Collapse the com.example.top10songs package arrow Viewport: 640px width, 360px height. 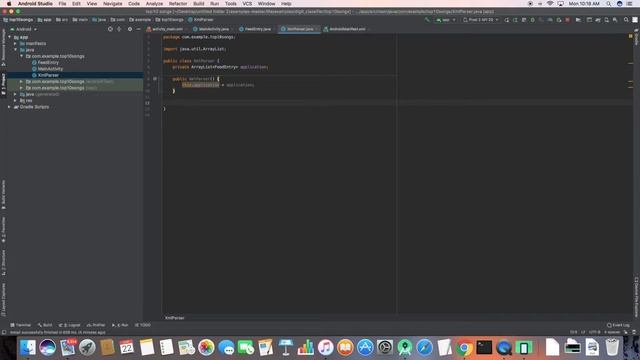tap(22, 56)
